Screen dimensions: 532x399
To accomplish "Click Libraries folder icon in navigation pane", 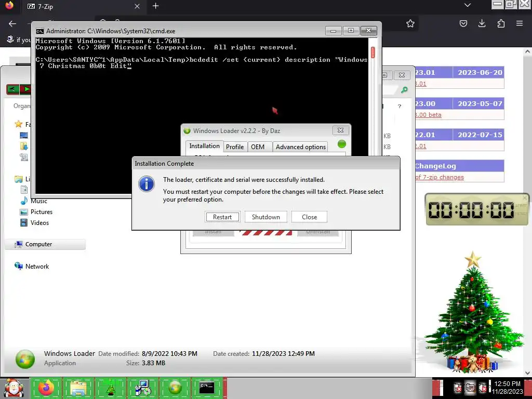I will coord(19,179).
